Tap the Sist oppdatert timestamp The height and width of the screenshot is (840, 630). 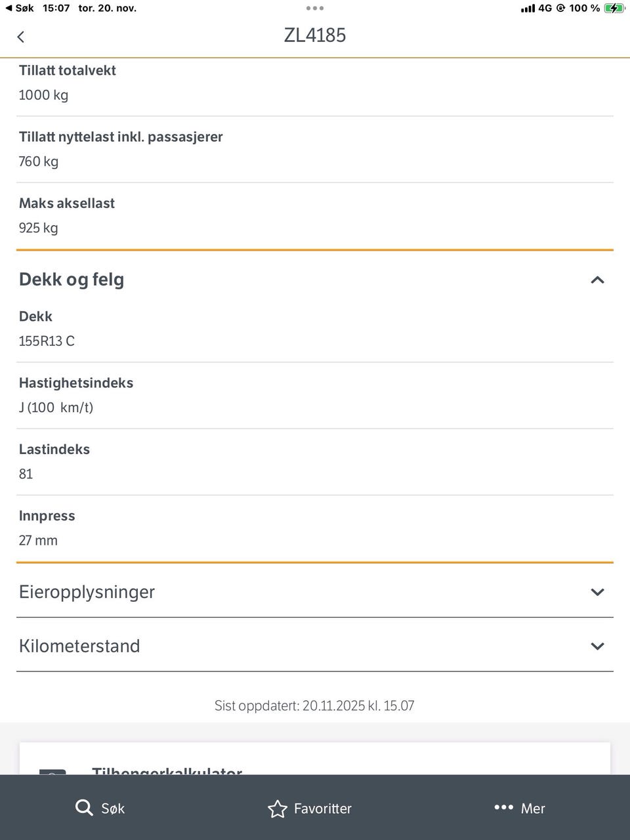(x=314, y=706)
